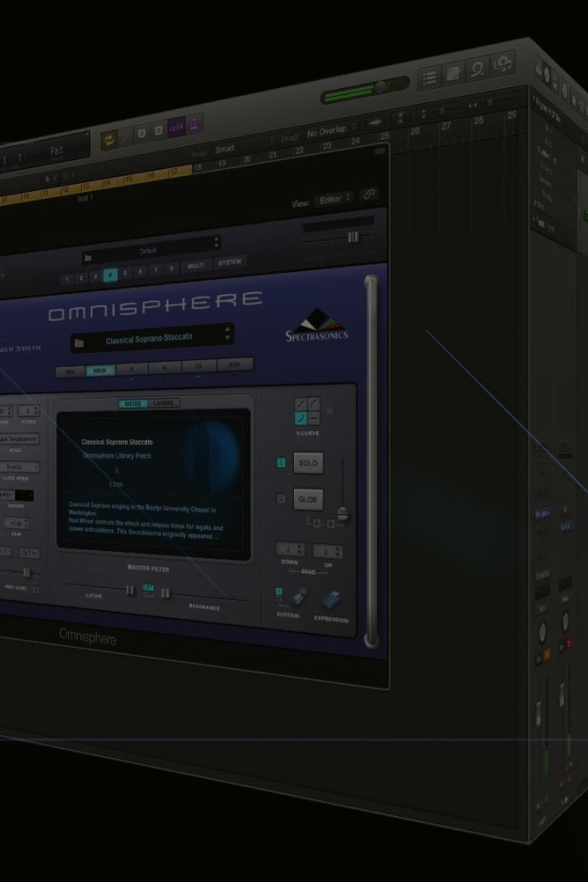Toggle the Part Level lock checkbox
This screenshot has width=588, height=882.
(x=36, y=590)
